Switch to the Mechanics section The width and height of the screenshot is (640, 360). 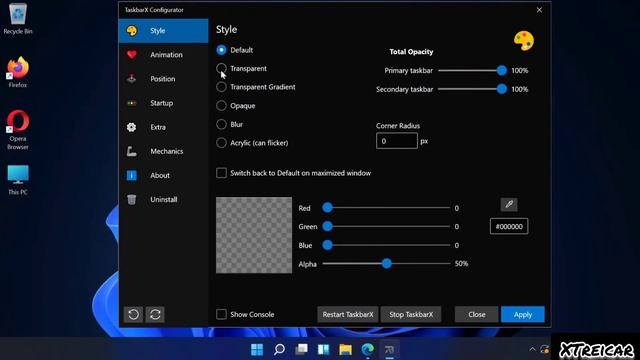pos(163,151)
